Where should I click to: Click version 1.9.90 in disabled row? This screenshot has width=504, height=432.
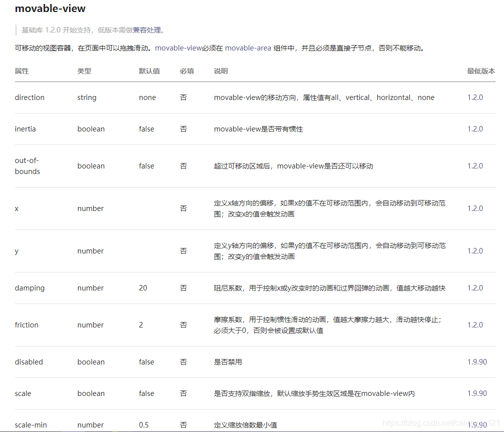[x=477, y=361]
